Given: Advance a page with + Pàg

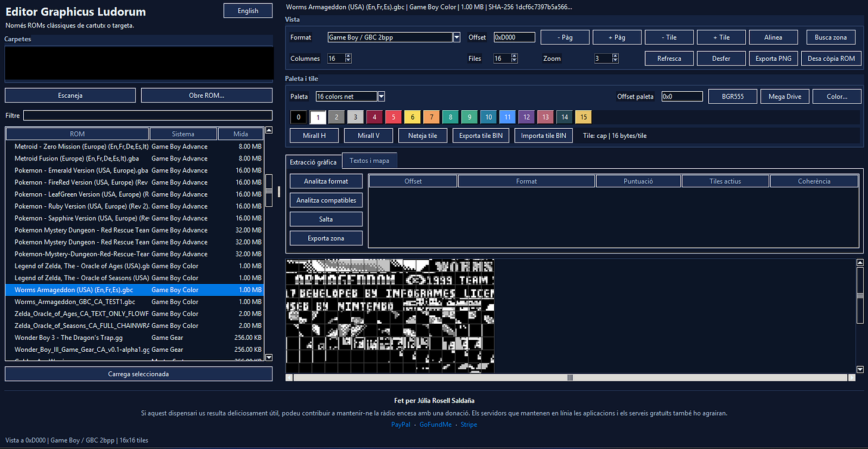Looking at the screenshot, I should point(617,37).
